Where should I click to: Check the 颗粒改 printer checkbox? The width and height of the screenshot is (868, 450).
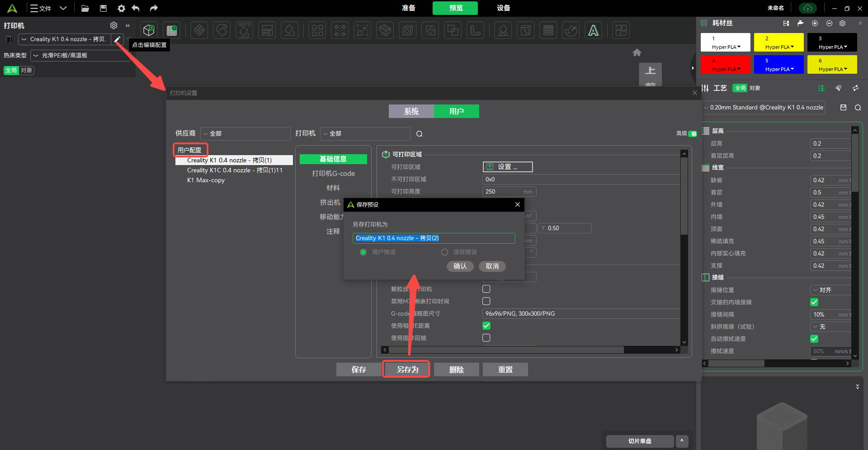point(486,289)
